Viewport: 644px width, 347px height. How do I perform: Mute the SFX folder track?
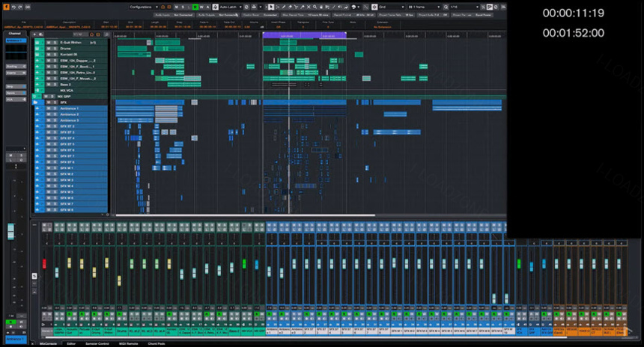(x=49, y=102)
